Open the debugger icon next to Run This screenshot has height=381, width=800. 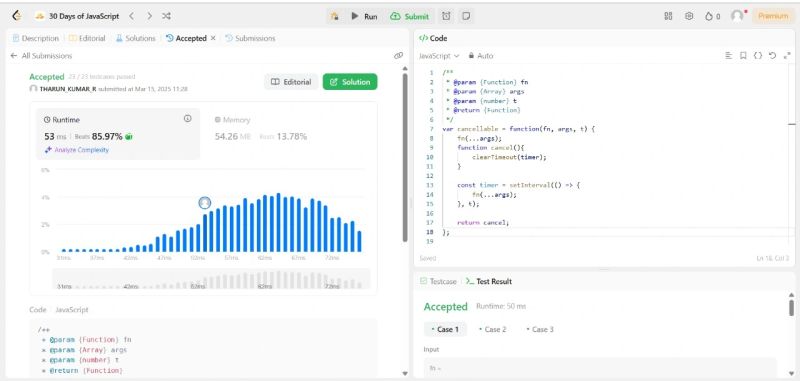[334, 16]
